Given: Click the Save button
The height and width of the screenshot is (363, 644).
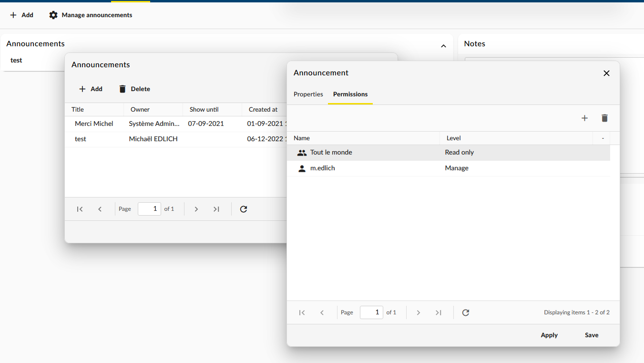Looking at the screenshot, I should coord(591,335).
